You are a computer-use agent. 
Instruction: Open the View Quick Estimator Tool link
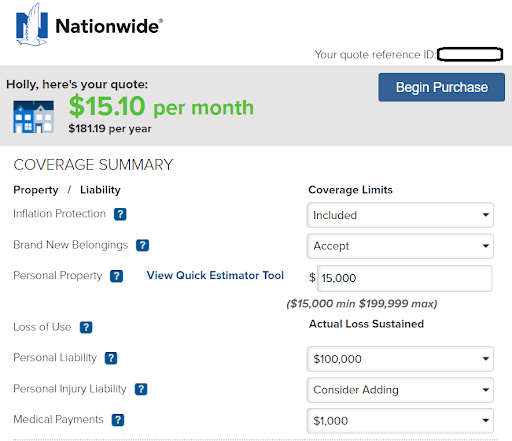[x=215, y=275]
